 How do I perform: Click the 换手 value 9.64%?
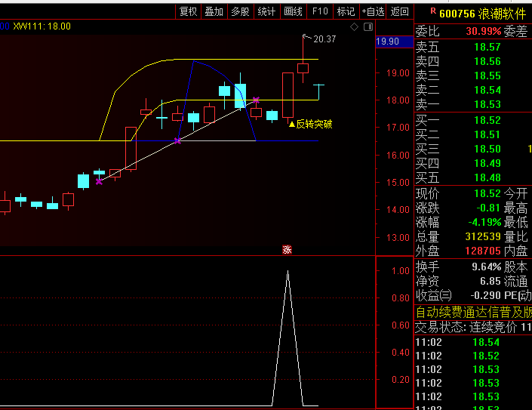(486, 267)
